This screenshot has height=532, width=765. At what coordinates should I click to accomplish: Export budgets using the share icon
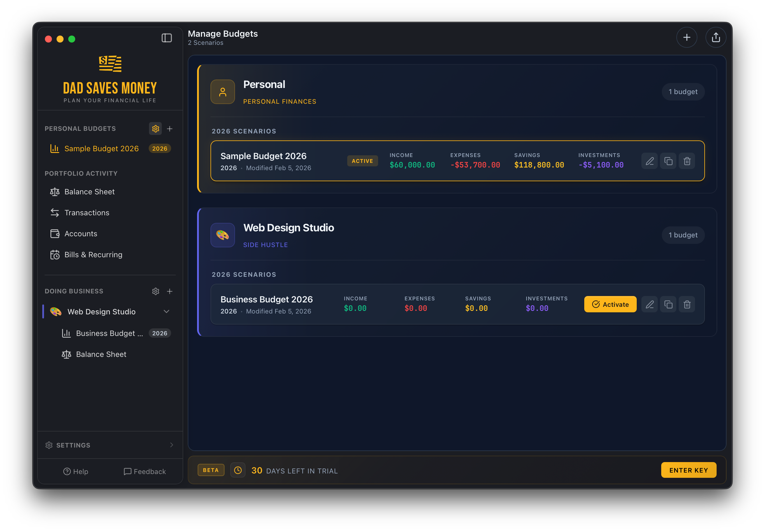coord(716,37)
